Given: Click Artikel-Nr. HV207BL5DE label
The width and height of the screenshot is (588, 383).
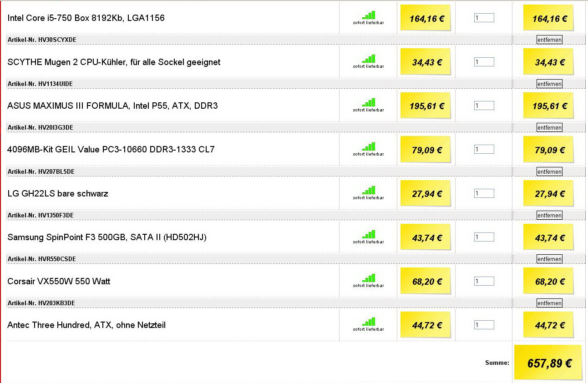Looking at the screenshot, I should [41, 171].
